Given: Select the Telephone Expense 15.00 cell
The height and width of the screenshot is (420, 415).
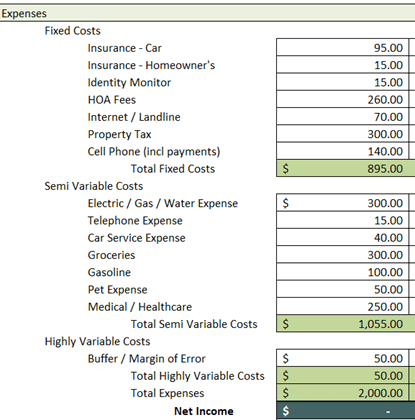Looking at the screenshot, I should tap(343, 220).
